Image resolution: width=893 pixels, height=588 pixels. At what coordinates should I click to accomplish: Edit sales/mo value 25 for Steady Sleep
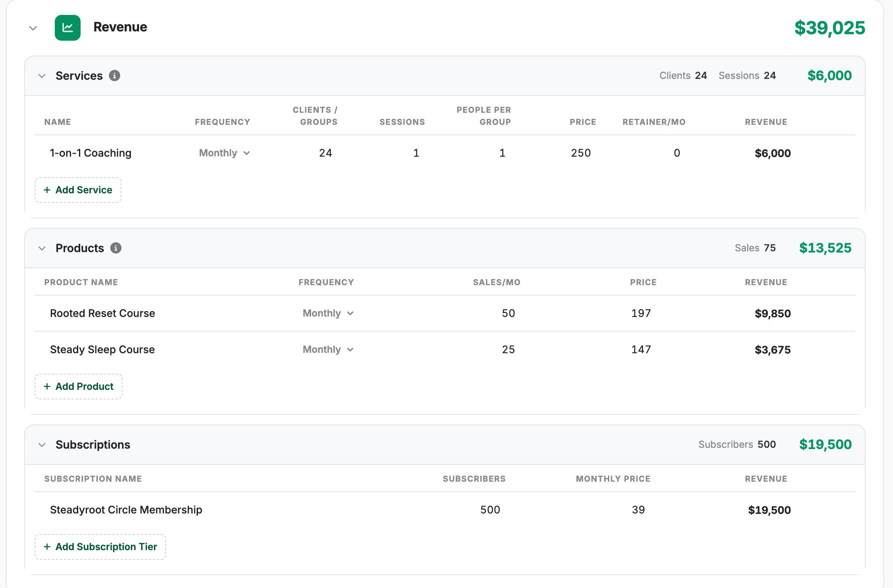click(x=509, y=350)
